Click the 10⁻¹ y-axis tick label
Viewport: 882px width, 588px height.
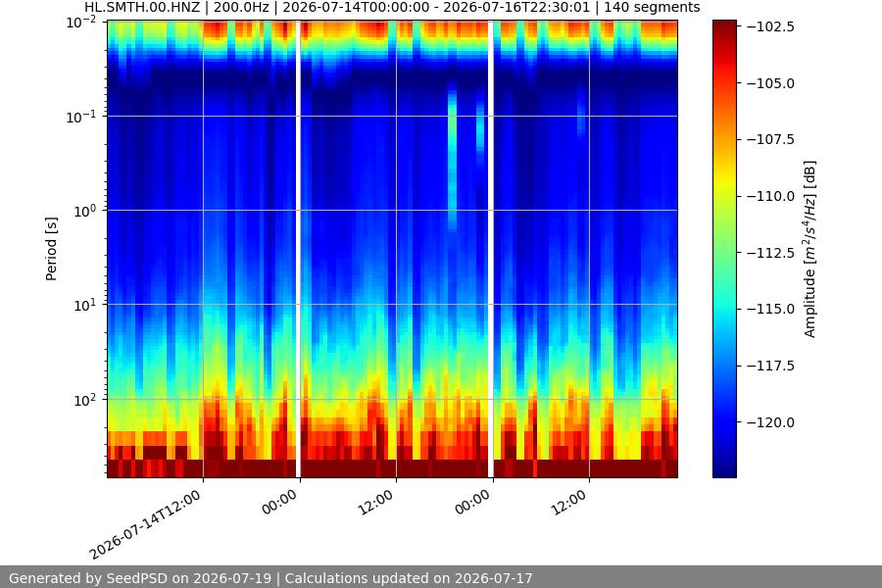tap(81, 117)
